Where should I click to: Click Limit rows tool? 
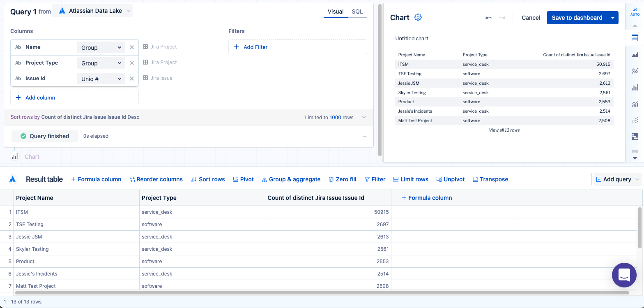click(x=411, y=179)
